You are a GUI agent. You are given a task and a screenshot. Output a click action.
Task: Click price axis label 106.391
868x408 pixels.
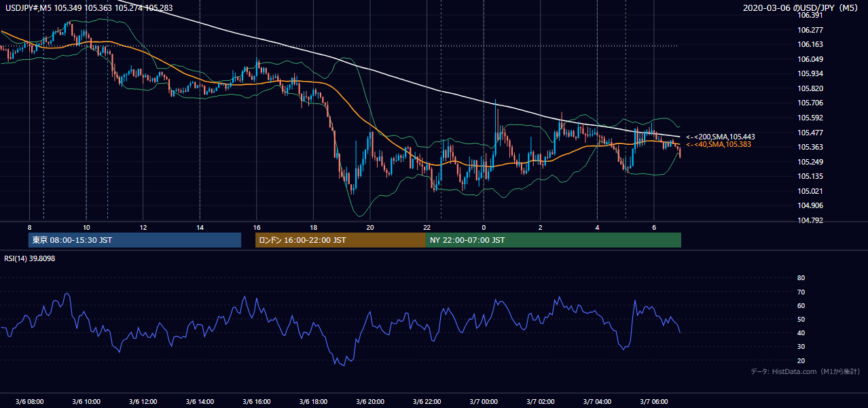[810, 15]
